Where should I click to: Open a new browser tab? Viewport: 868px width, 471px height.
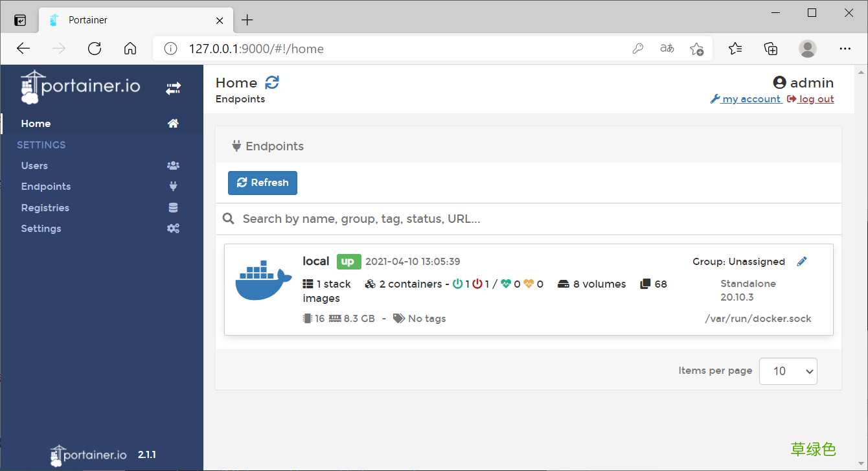pos(247,19)
